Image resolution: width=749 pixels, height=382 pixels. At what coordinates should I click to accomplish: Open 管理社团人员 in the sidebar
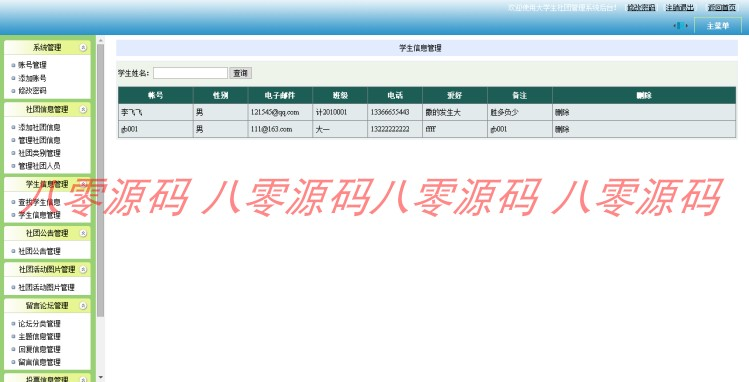(39, 166)
